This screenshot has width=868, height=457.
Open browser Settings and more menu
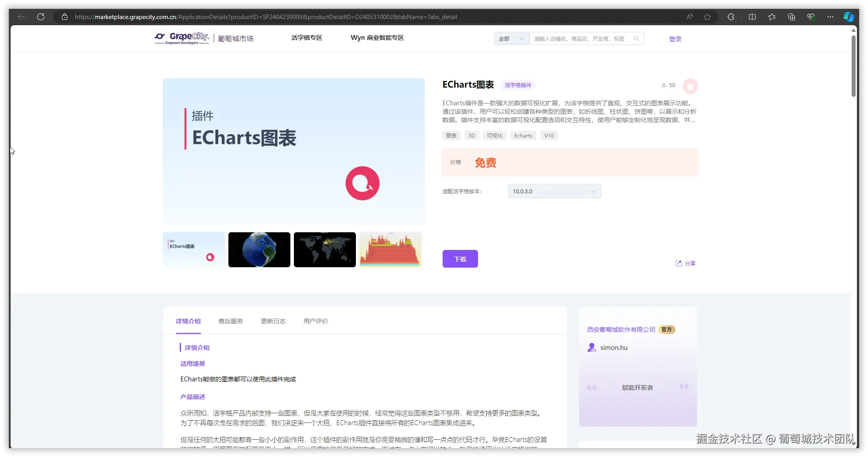pos(830,17)
